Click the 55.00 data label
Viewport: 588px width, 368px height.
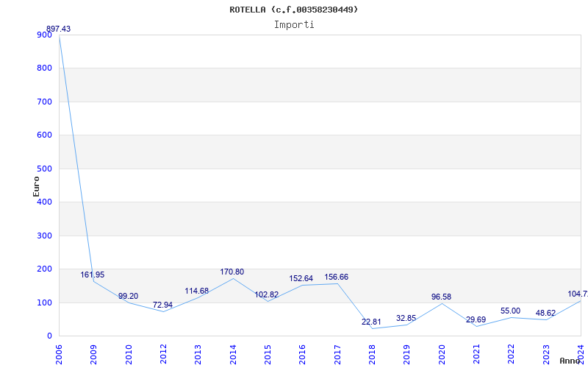click(x=510, y=311)
